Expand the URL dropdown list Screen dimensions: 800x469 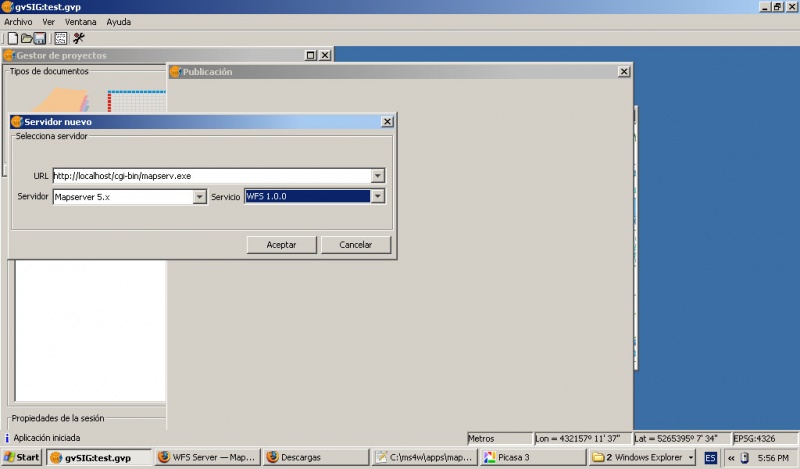(x=377, y=176)
